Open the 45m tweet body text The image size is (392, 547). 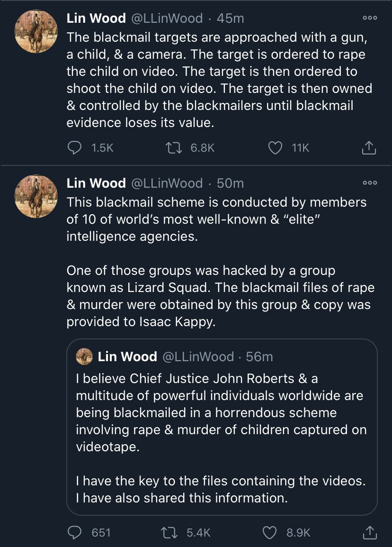218,79
